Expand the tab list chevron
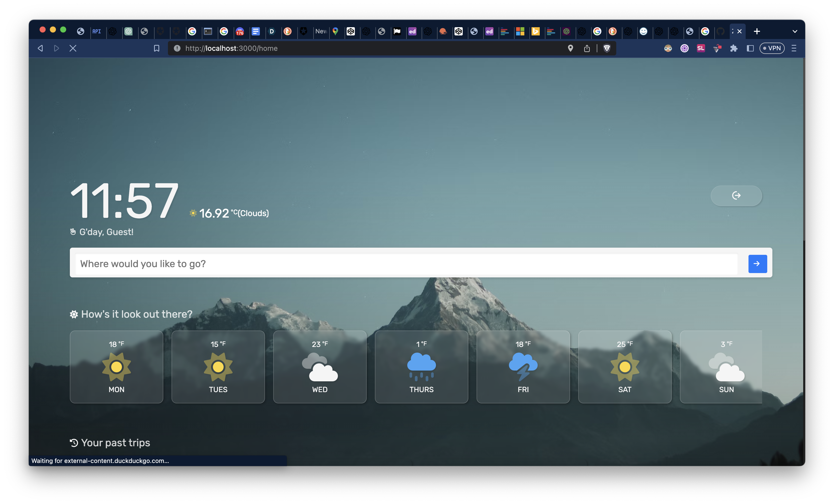This screenshot has width=834, height=504. [x=795, y=32]
